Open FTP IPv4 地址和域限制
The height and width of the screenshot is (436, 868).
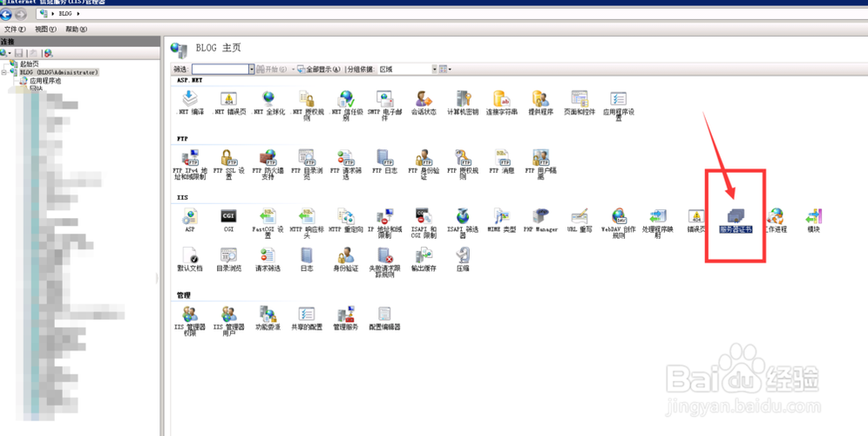click(190, 165)
